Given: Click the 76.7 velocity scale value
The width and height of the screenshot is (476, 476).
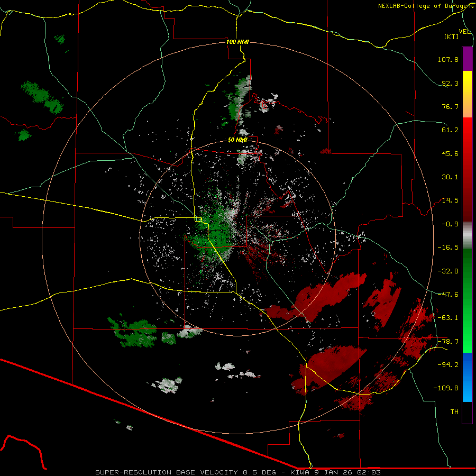Looking at the screenshot, I should (450, 106).
